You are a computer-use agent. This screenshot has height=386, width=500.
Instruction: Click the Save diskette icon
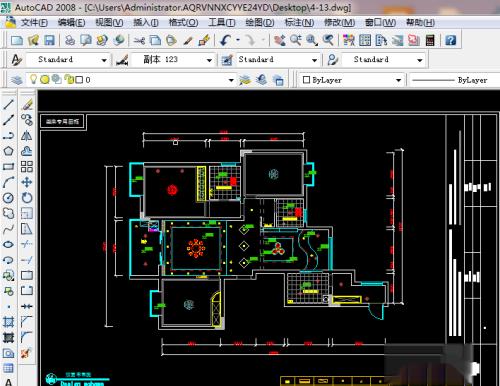[x=49, y=40]
